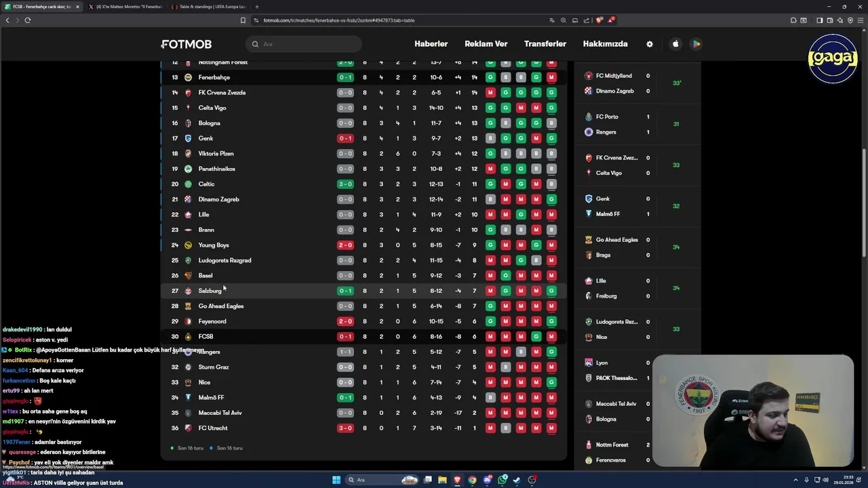
Task: Open the FC Utrecht team link
Action: tap(213, 428)
